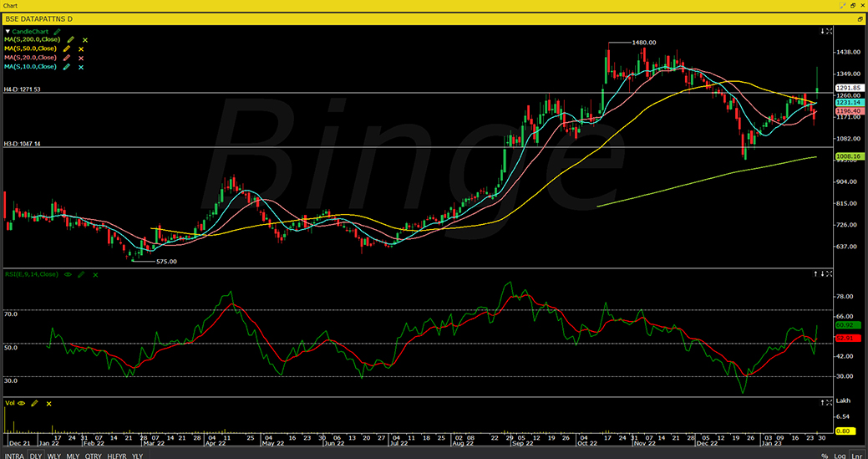Click the MA(S,50.0,Close) legend label
The width and height of the screenshot is (868, 459).
pyautogui.click(x=32, y=48)
